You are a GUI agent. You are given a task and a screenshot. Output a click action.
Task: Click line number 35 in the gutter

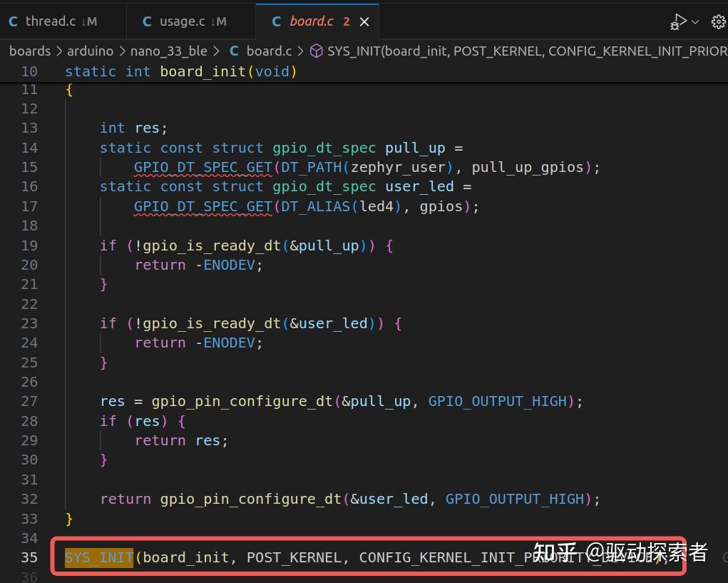pos(29,557)
